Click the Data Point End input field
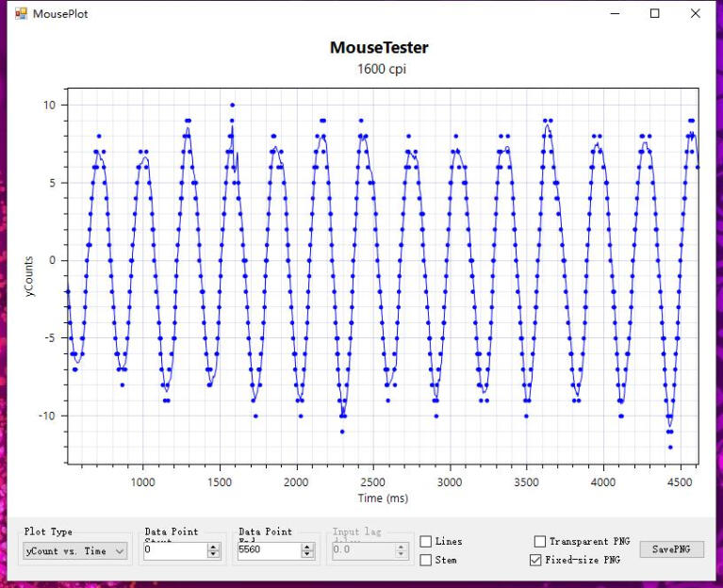This screenshot has width=723, height=588. tap(269, 550)
